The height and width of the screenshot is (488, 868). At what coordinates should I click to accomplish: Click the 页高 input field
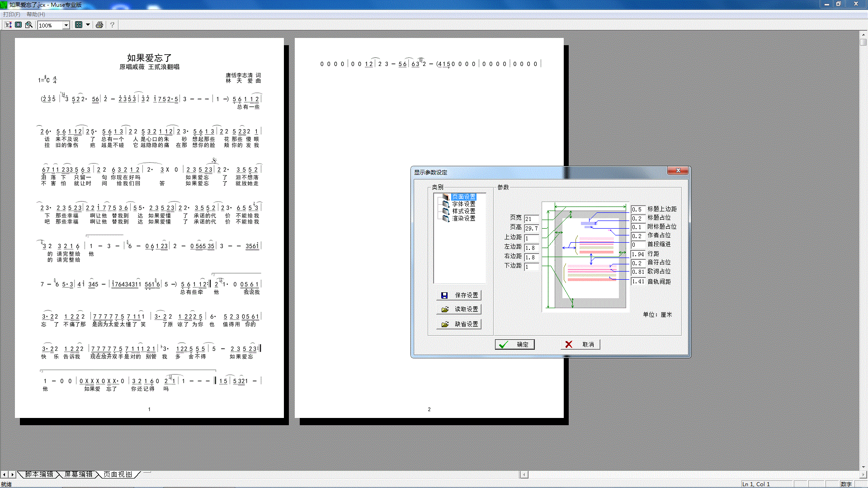coord(532,228)
